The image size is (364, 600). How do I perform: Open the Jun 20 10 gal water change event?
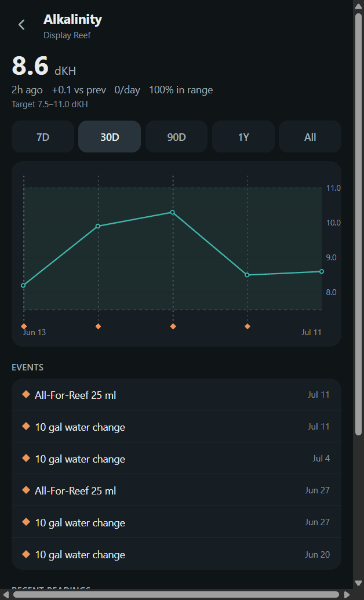click(x=176, y=554)
